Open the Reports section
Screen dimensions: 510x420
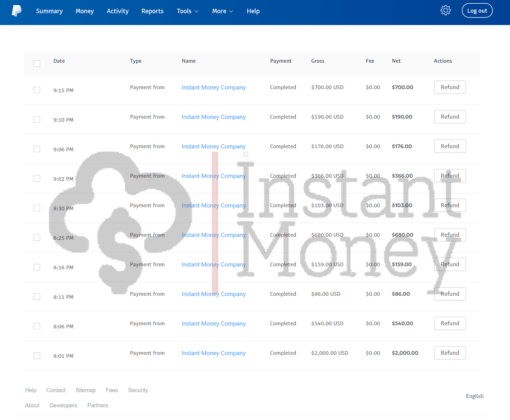153,11
